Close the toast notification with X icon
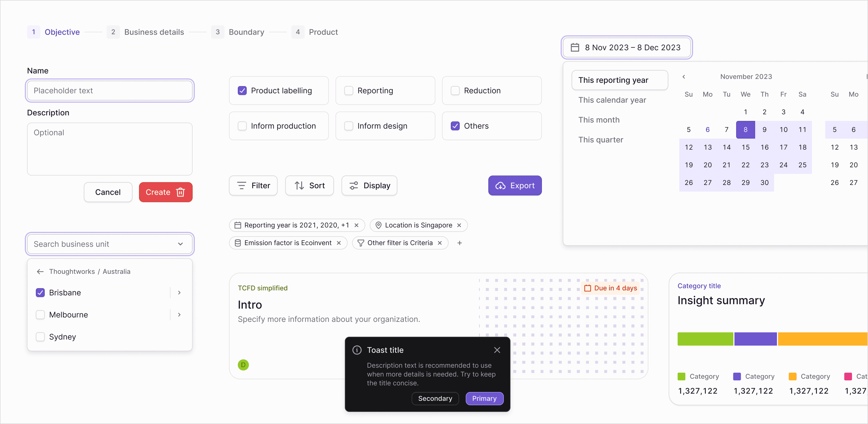 click(497, 350)
